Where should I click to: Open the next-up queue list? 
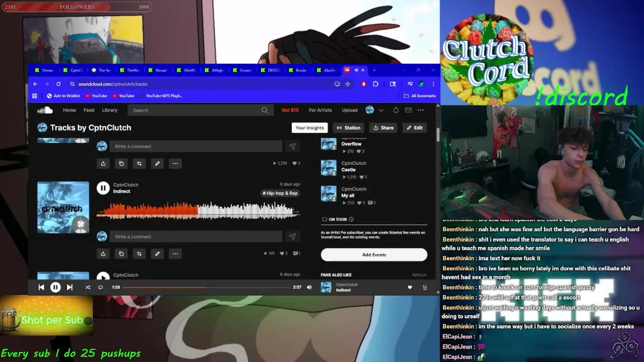coord(425,287)
